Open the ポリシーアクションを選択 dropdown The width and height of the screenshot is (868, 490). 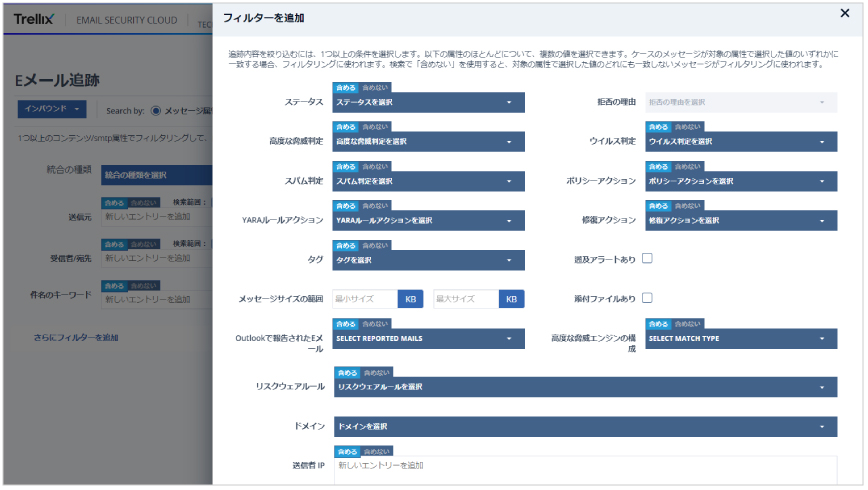coord(741,181)
